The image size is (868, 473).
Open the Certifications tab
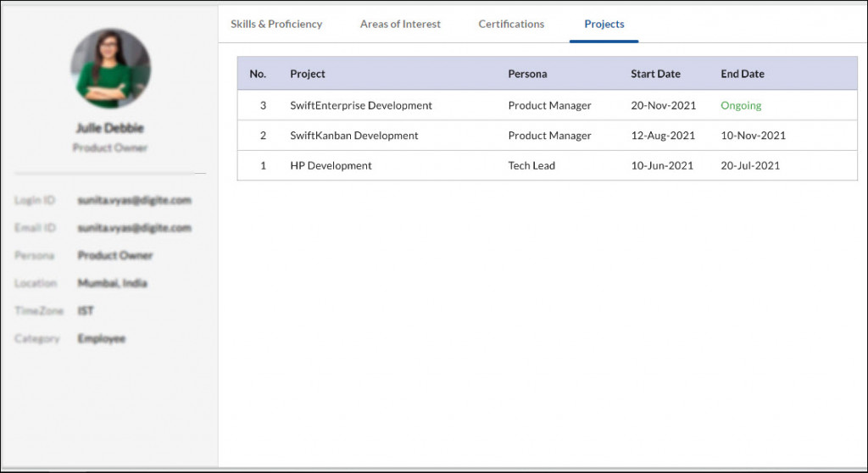tap(511, 24)
